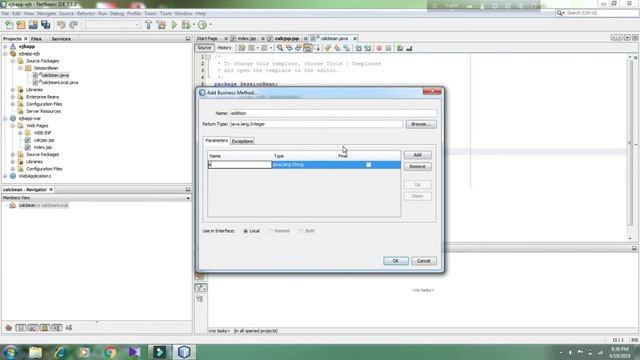Open the Refactor menu
This screenshot has height=360, width=640.
(86, 13)
